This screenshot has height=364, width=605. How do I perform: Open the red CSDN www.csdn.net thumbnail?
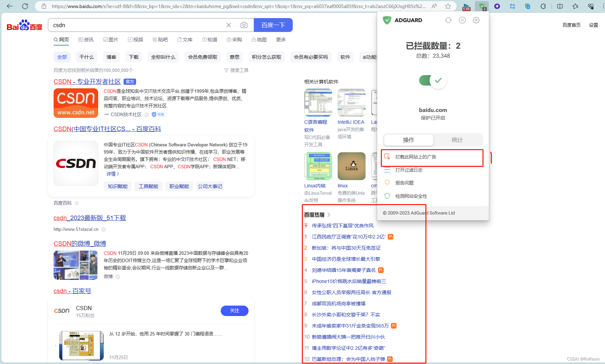pyautogui.click(x=76, y=103)
